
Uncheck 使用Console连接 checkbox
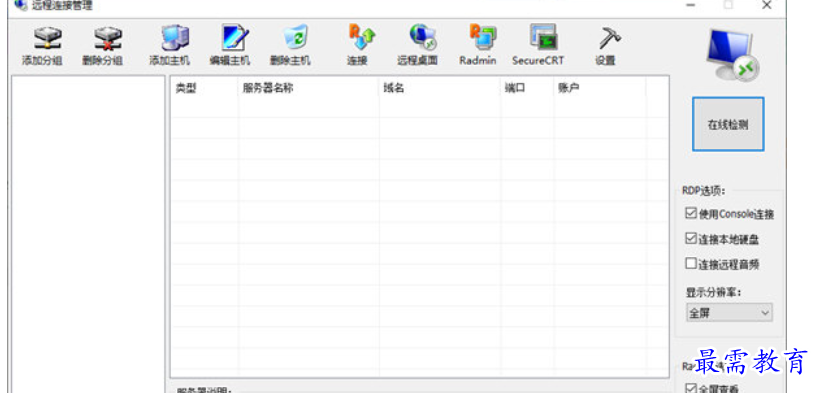691,213
